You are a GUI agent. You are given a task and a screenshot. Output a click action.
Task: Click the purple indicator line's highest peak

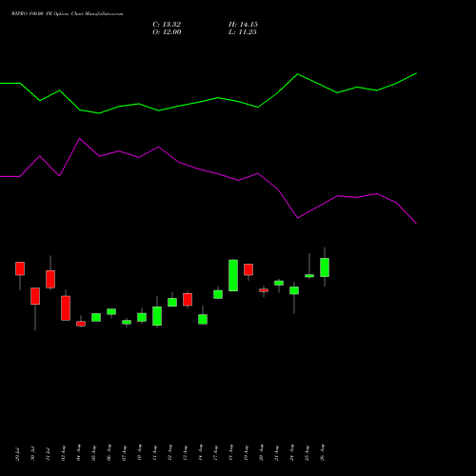click(x=79, y=138)
